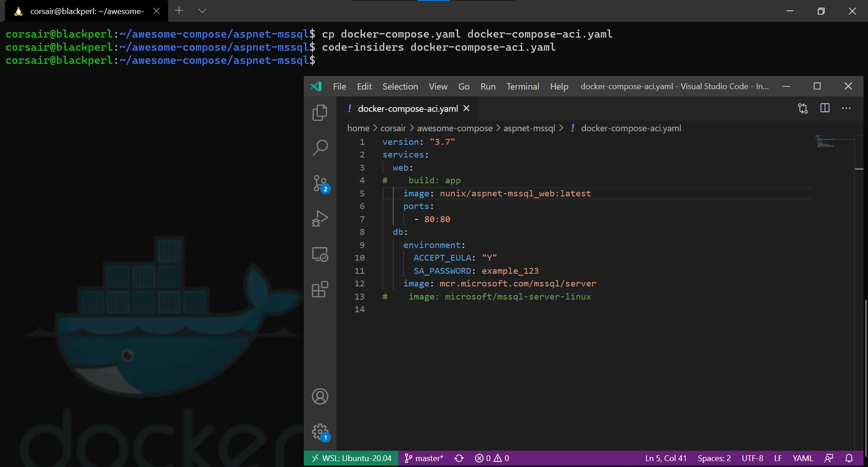Open the Selection menu
The image size is (868, 467).
[400, 86]
